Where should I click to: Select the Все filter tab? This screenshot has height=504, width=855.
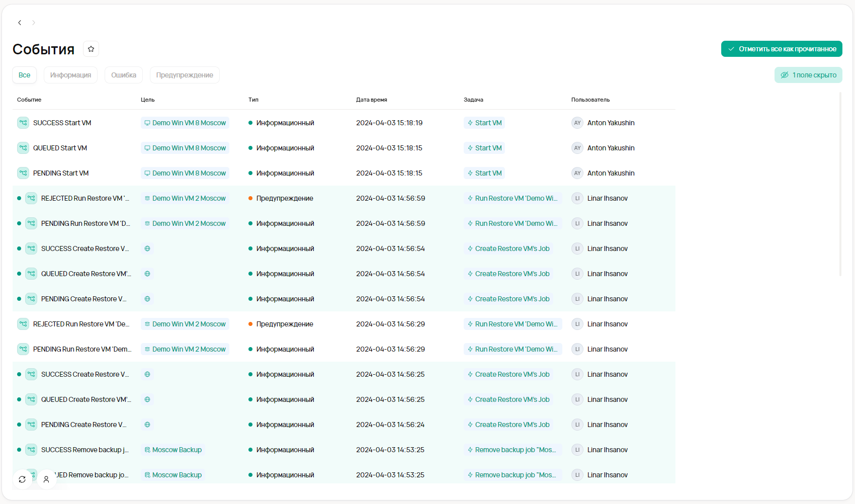24,75
